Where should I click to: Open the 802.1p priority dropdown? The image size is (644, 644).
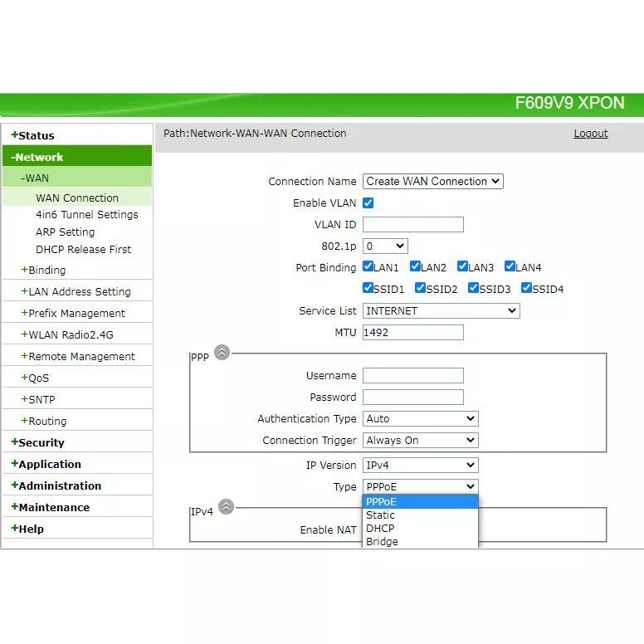(385, 246)
